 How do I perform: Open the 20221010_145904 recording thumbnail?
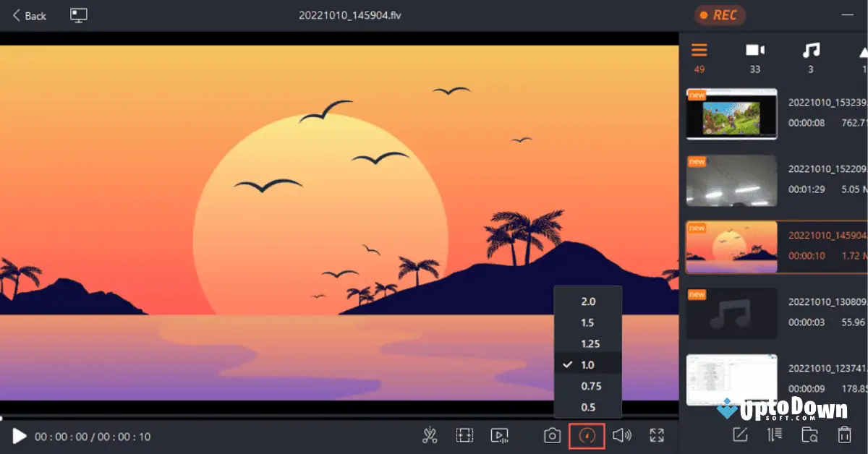click(x=731, y=247)
